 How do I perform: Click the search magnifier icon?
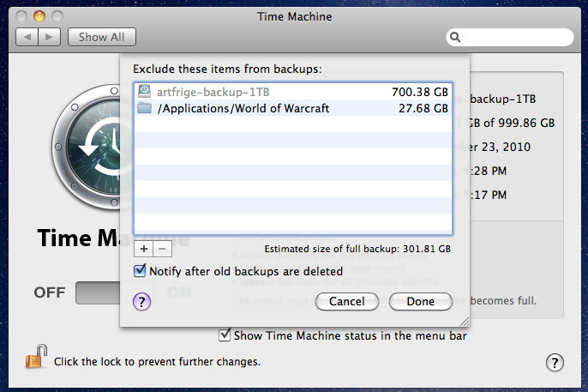[455, 37]
